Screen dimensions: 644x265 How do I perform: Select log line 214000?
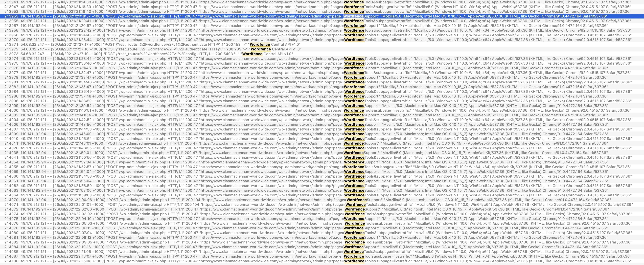[322, 110]
